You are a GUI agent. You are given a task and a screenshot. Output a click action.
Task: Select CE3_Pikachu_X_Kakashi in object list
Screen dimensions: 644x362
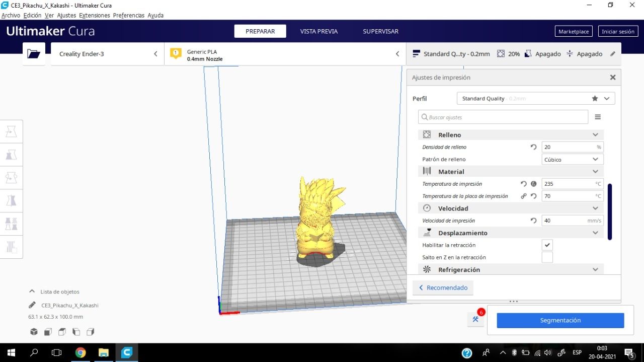click(x=70, y=305)
